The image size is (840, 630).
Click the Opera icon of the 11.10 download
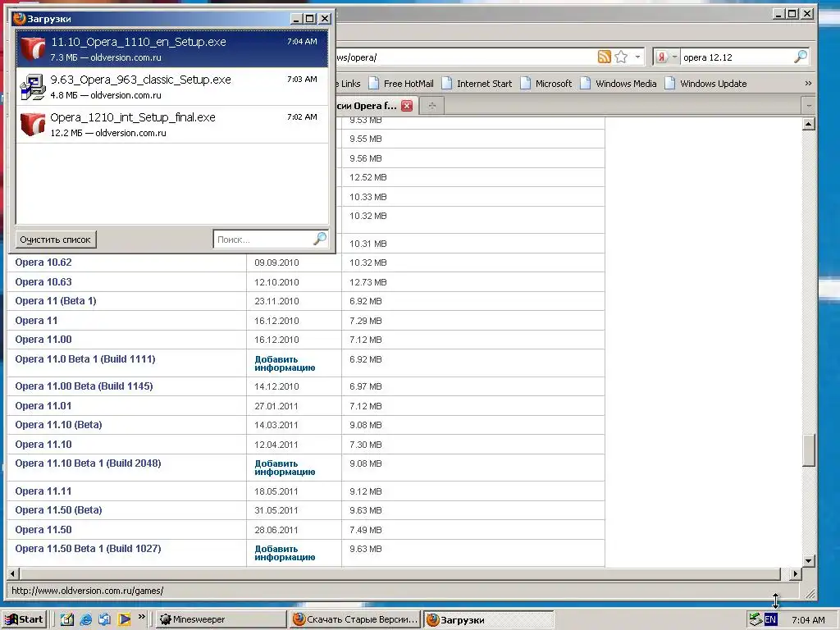[x=33, y=48]
